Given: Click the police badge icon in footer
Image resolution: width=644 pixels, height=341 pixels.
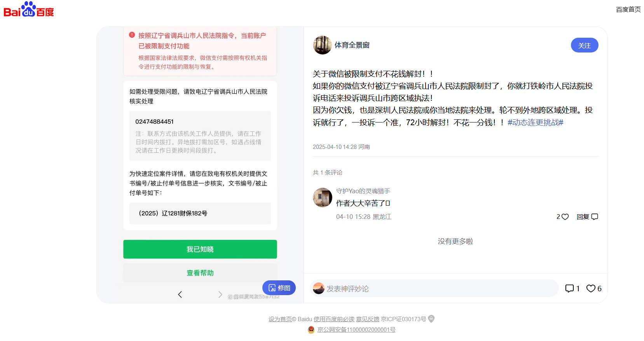Looking at the screenshot, I should pyautogui.click(x=311, y=329).
